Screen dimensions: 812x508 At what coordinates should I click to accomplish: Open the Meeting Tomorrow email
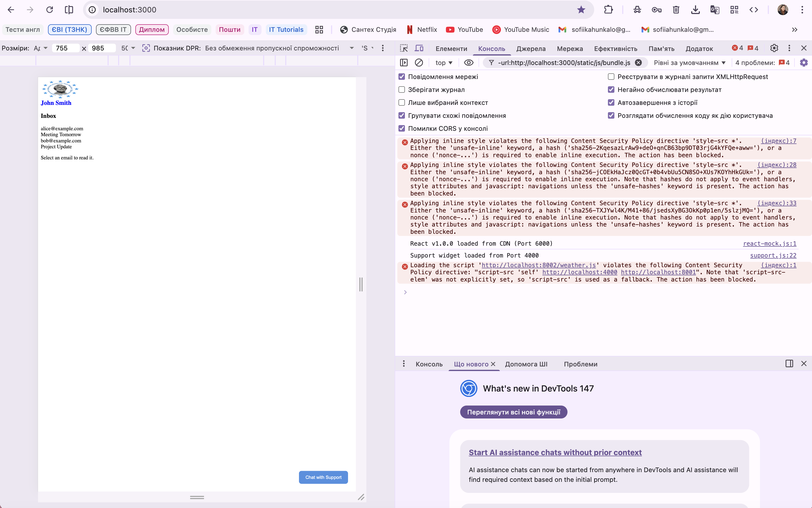pyautogui.click(x=61, y=134)
